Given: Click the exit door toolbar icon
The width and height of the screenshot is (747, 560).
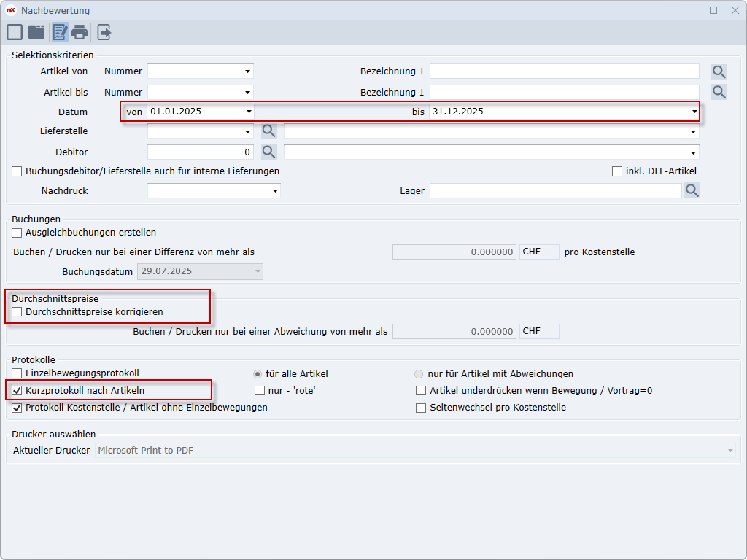Looking at the screenshot, I should [104, 32].
